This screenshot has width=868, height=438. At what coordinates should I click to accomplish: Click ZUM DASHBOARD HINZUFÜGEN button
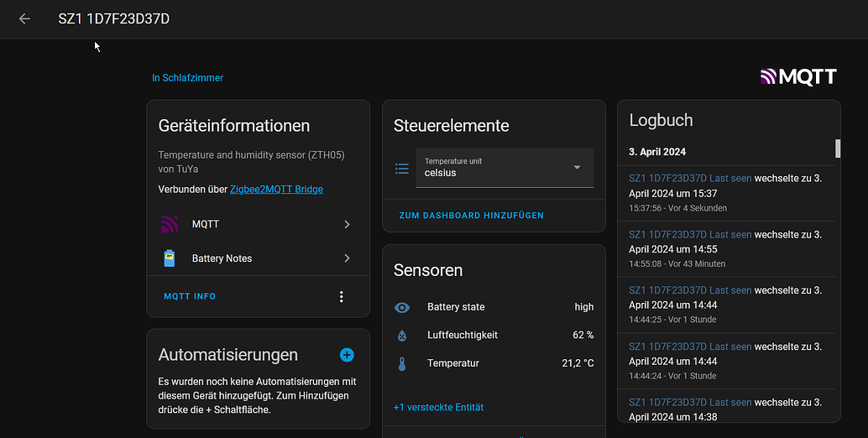click(x=471, y=216)
